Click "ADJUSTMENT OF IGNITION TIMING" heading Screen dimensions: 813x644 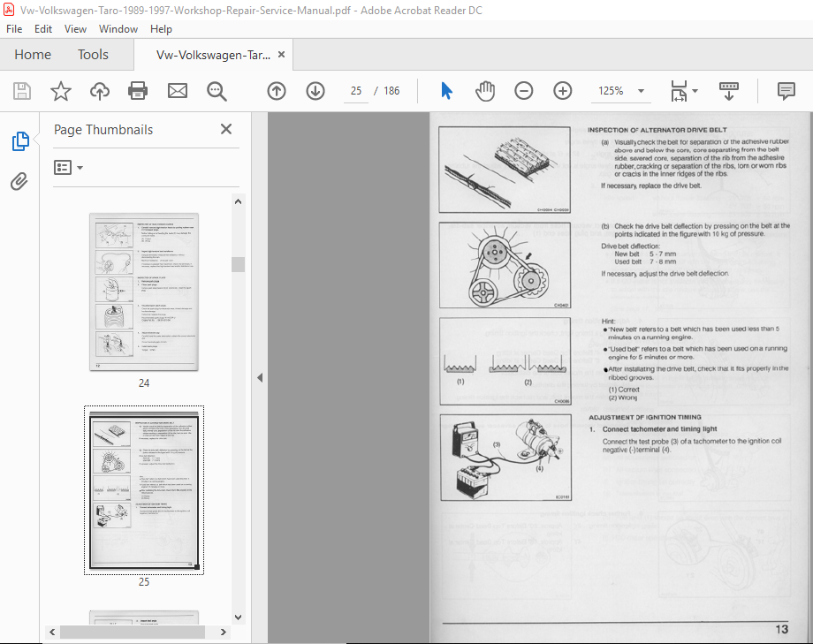coord(644,417)
